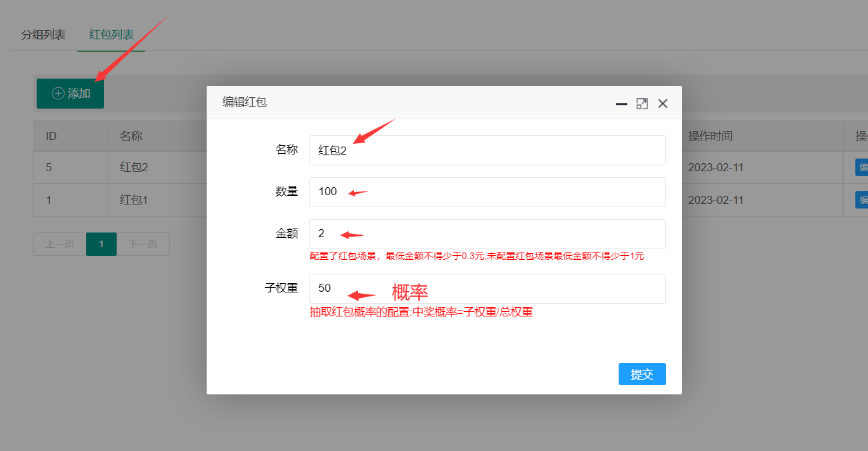This screenshot has width=868, height=451.
Task: Go to next page with 下一页
Action: coord(143,244)
